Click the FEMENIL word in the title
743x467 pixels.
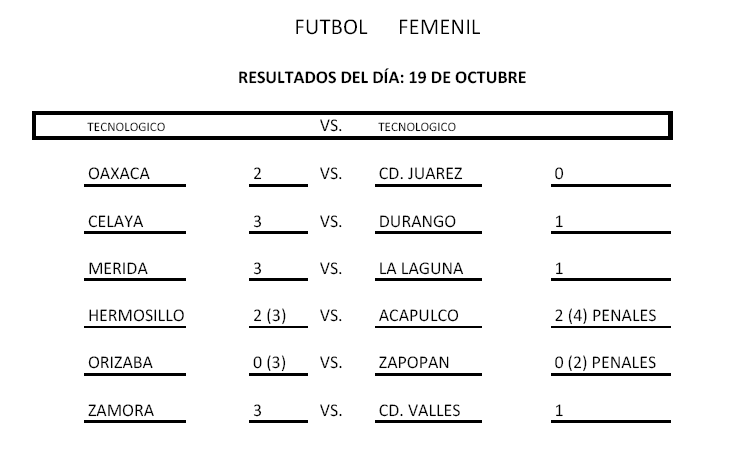[x=439, y=28]
